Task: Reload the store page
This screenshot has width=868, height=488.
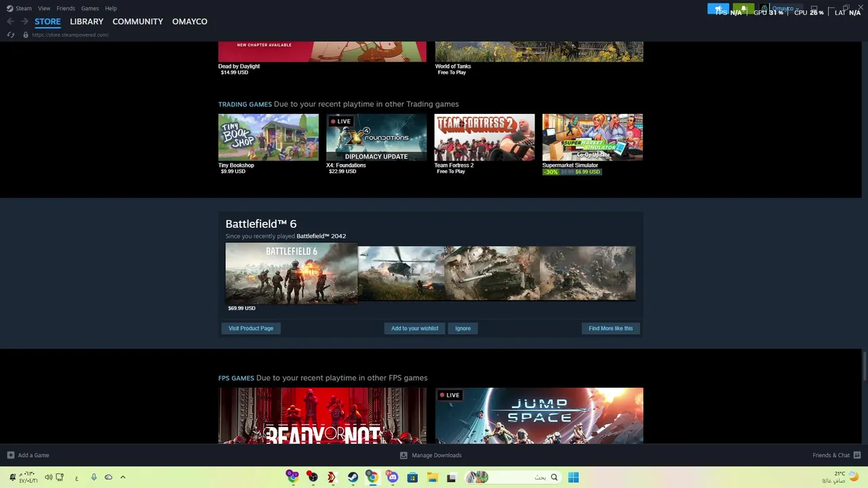Action: point(10,35)
